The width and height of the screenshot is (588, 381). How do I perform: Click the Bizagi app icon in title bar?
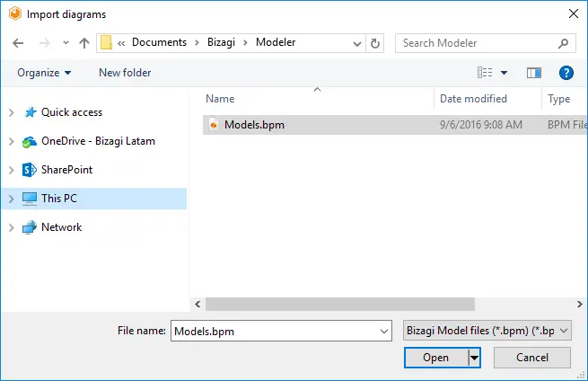point(15,13)
